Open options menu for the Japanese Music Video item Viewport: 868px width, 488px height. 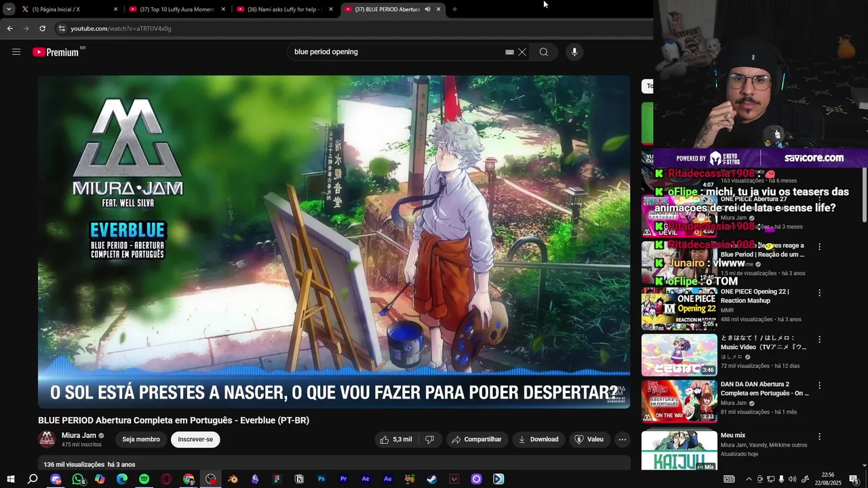tap(819, 339)
